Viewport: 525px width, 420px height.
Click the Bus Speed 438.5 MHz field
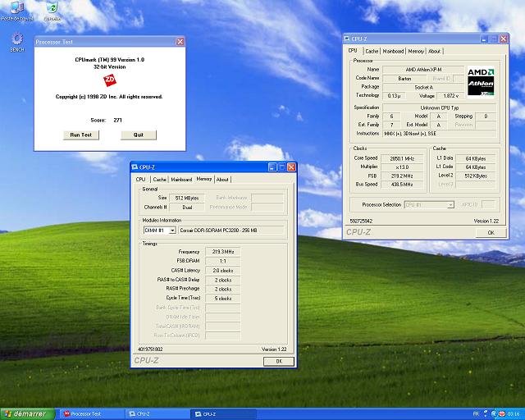(402, 185)
